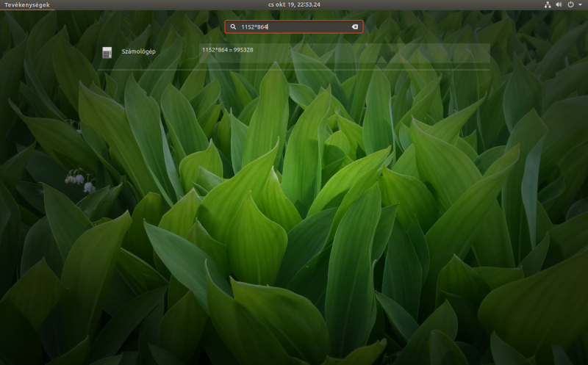Click the magnifier search icon
This screenshot has width=588, height=365.
(233, 26)
